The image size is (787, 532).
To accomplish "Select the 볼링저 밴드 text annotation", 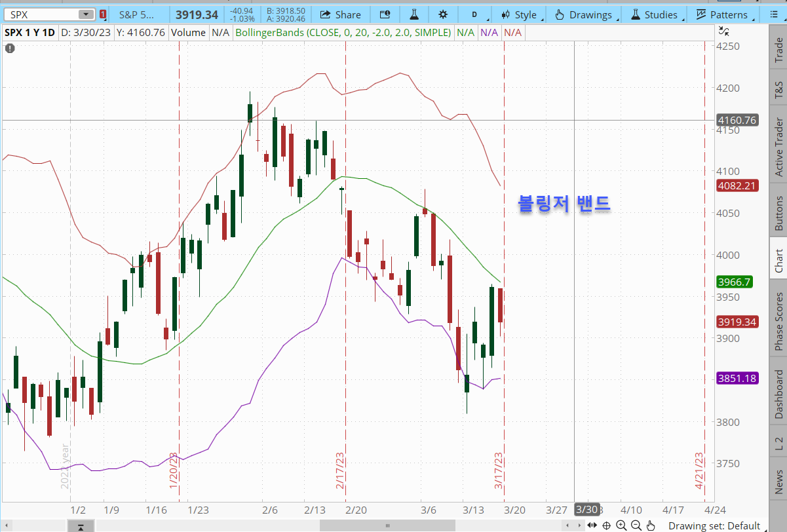I will click(564, 204).
